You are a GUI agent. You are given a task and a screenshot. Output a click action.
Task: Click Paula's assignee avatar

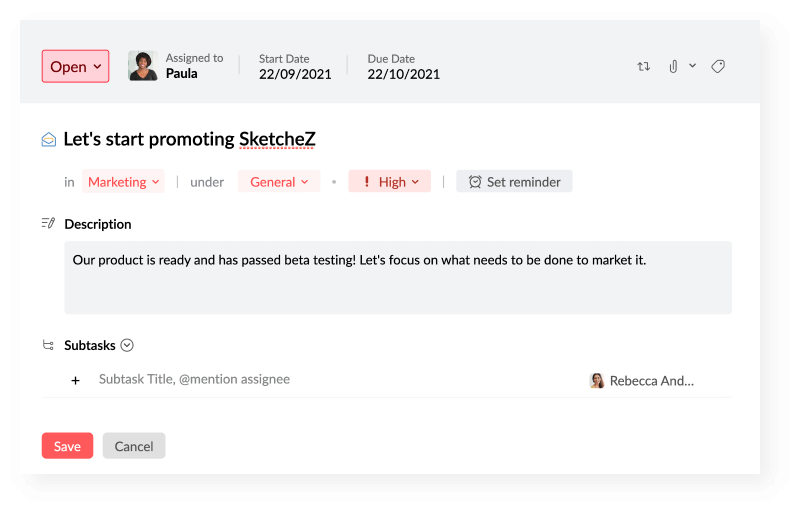143,66
